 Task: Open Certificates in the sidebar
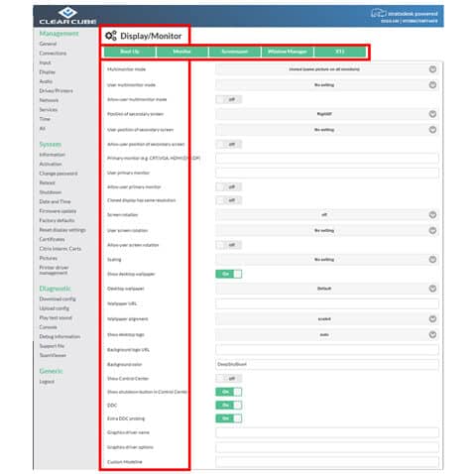tap(53, 239)
